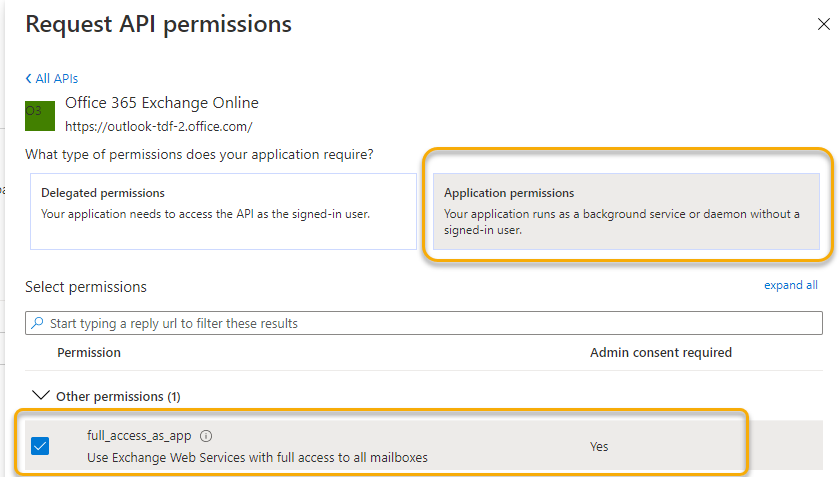
Task: Click the back chevron before All APIs
Action: 28,79
